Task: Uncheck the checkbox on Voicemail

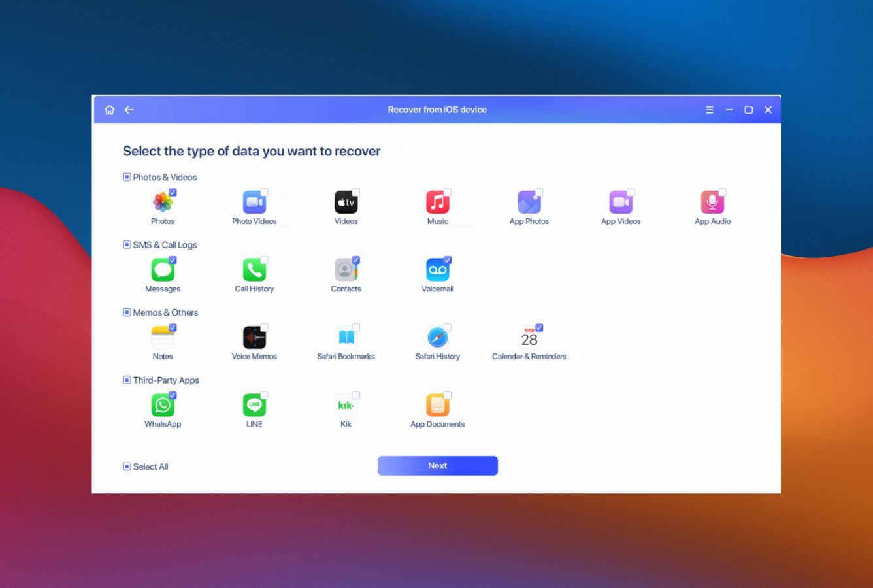Action: (x=447, y=260)
